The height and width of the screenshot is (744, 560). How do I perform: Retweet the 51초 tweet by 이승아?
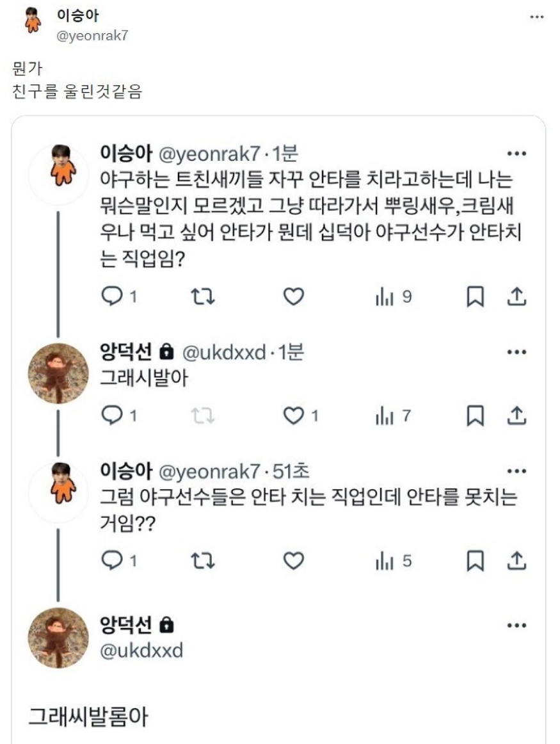coord(203,562)
